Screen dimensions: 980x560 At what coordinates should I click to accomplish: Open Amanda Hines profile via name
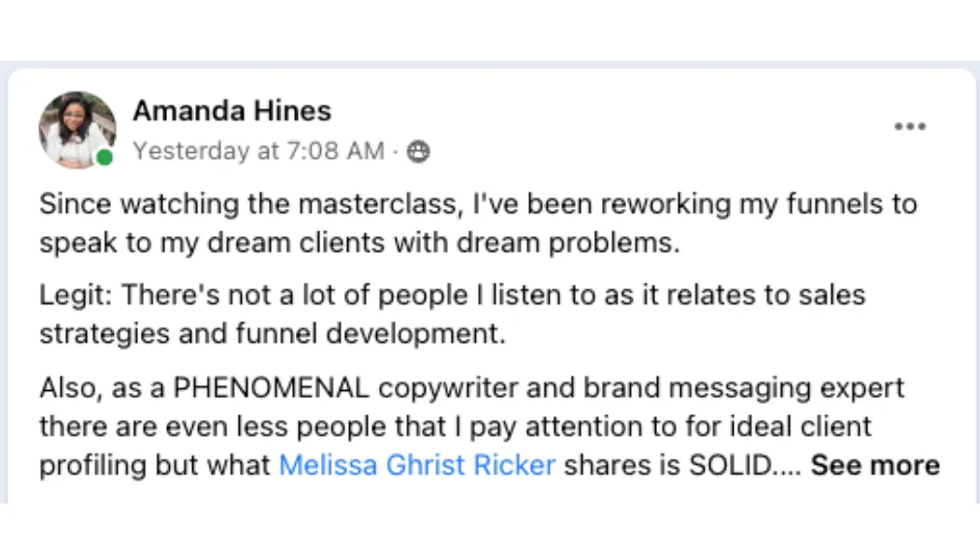coord(231,111)
